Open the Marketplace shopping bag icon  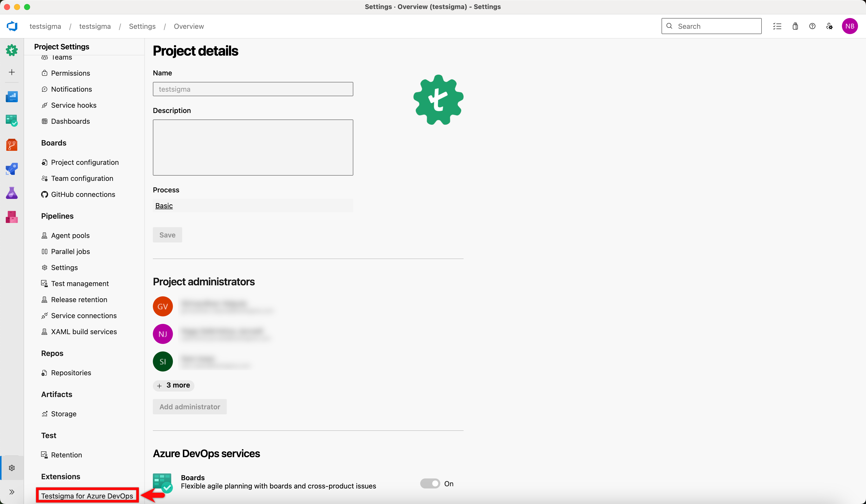coord(795,26)
